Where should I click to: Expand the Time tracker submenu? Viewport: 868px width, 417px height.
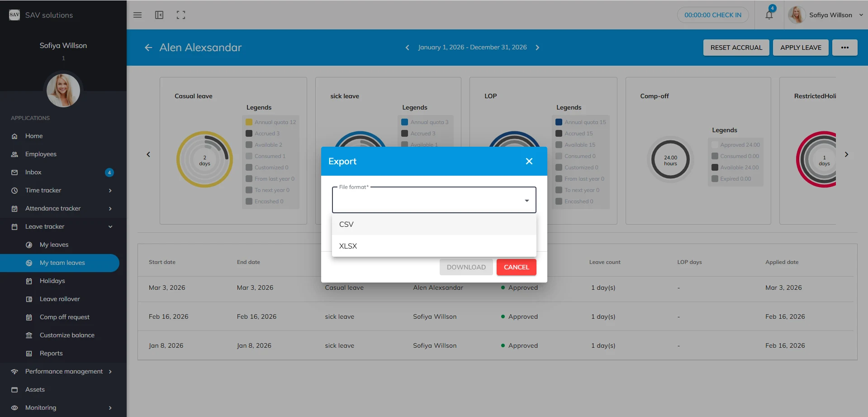coord(110,190)
